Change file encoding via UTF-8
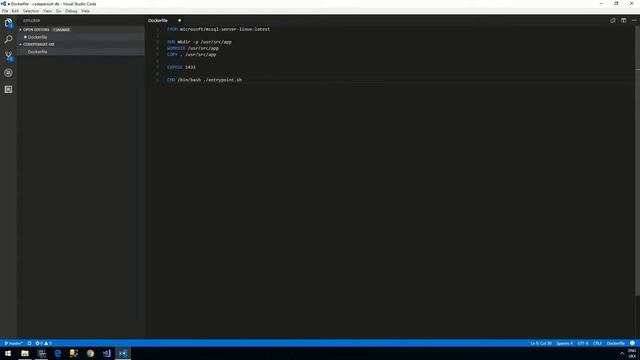The image size is (640, 360). click(x=583, y=343)
